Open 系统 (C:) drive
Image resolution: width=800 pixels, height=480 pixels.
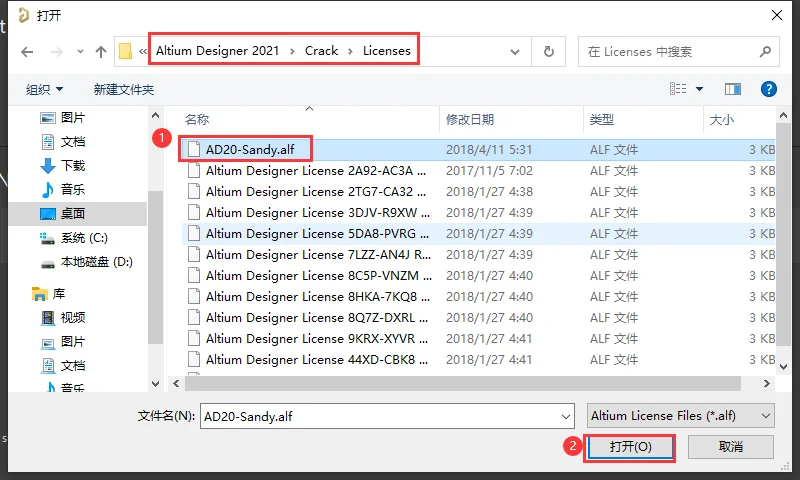[x=73, y=238]
